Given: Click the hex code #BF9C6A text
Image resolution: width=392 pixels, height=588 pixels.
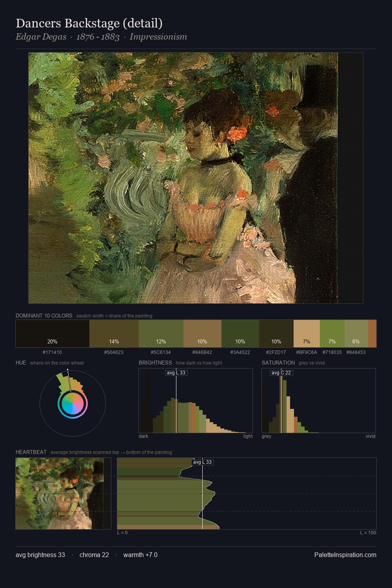Looking at the screenshot, I should [307, 352].
